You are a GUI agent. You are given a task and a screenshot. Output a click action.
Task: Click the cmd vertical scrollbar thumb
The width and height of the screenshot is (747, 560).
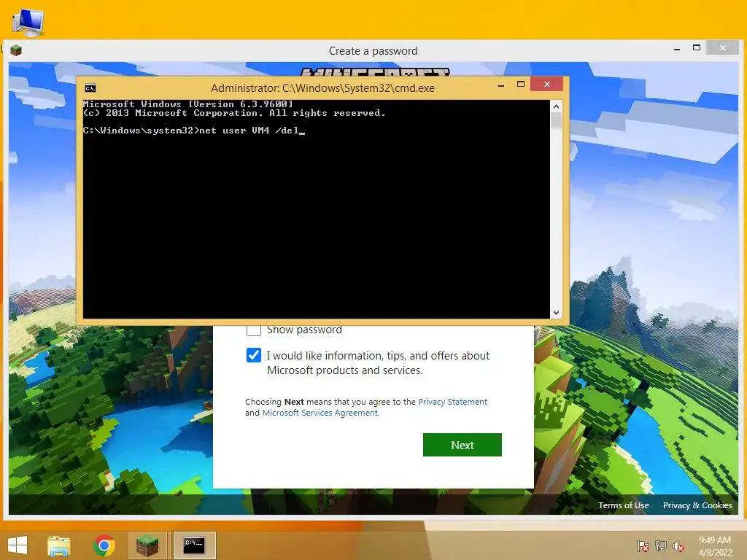(556, 120)
